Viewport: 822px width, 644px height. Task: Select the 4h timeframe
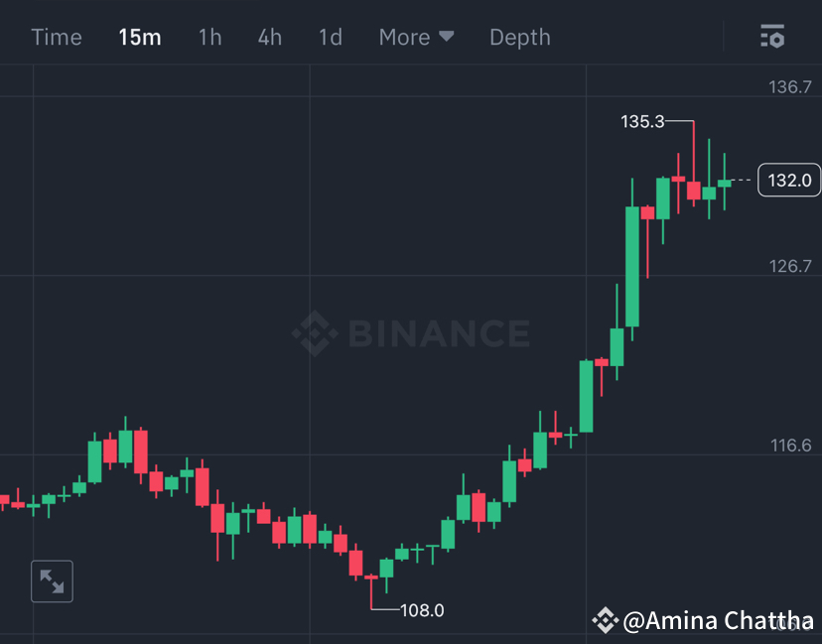(x=269, y=37)
